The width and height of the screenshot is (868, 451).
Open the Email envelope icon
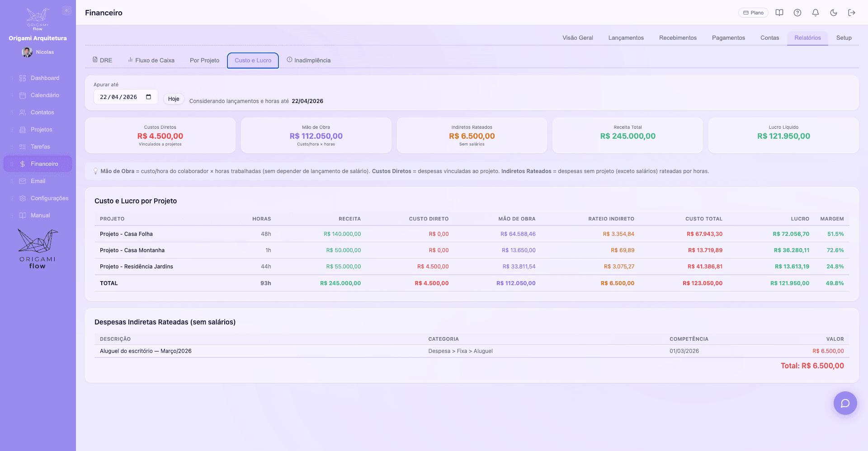[23, 181]
